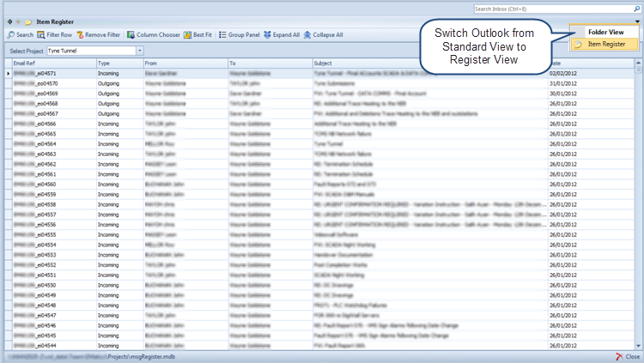This screenshot has height=363, width=644.
Task: Sort by Subject column header
Action: coord(430,64)
